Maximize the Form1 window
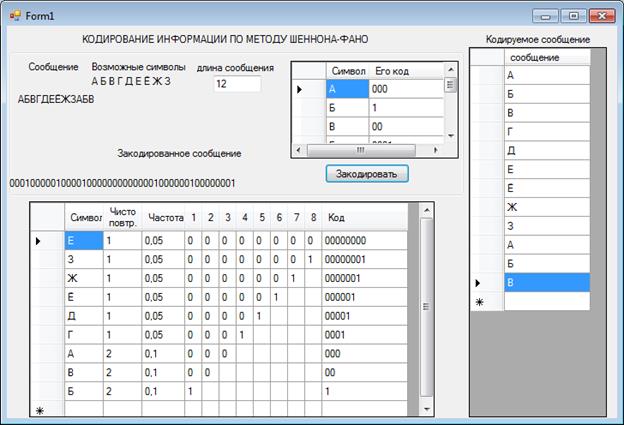Viewport: 624px width, 425px height. (573, 16)
